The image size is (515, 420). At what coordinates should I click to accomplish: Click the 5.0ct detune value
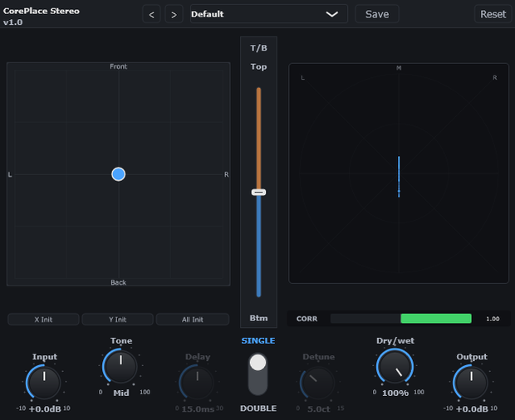click(319, 409)
